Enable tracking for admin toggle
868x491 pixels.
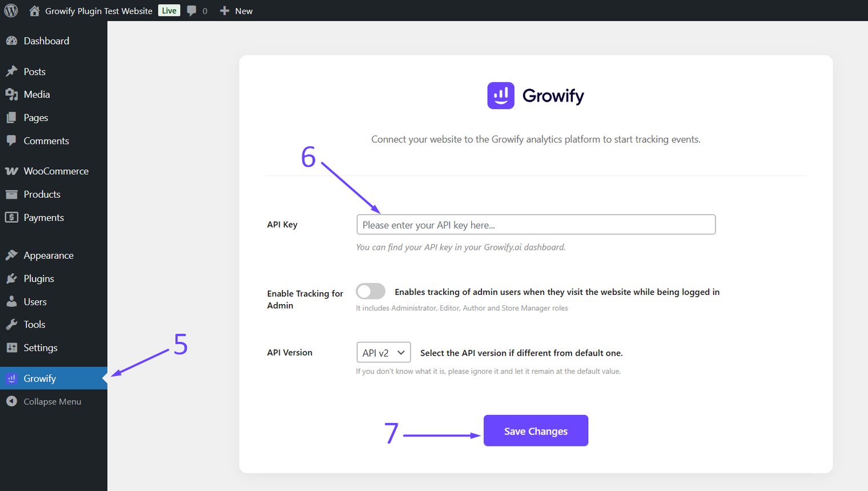371,292
